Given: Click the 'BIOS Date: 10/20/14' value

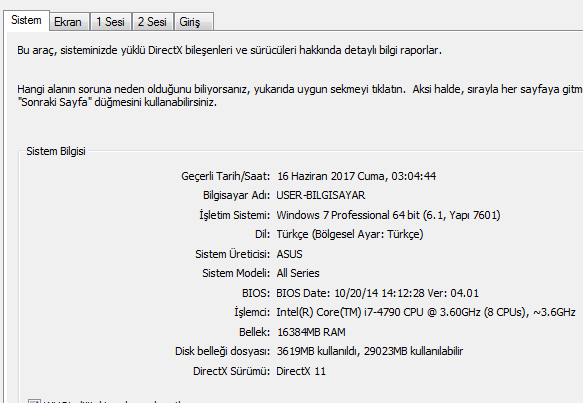Looking at the screenshot, I should point(377,293).
